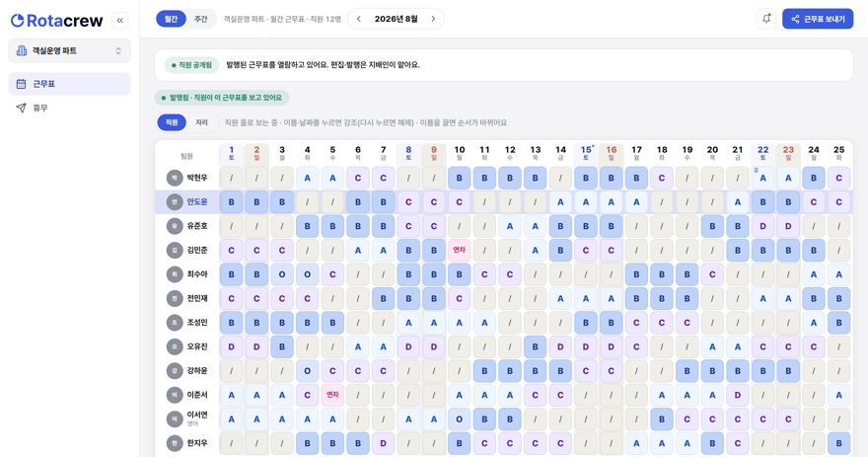The width and height of the screenshot is (868, 457).
Task: Go to next month arrow
Action: point(433,19)
